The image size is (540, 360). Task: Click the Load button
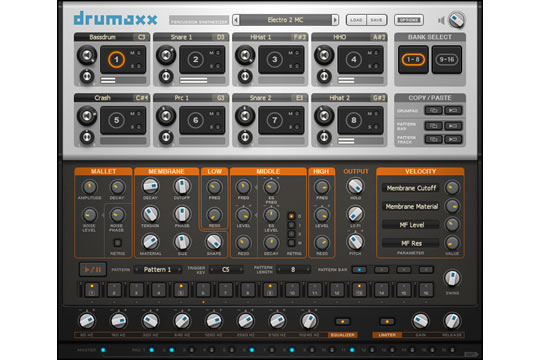tap(356, 20)
